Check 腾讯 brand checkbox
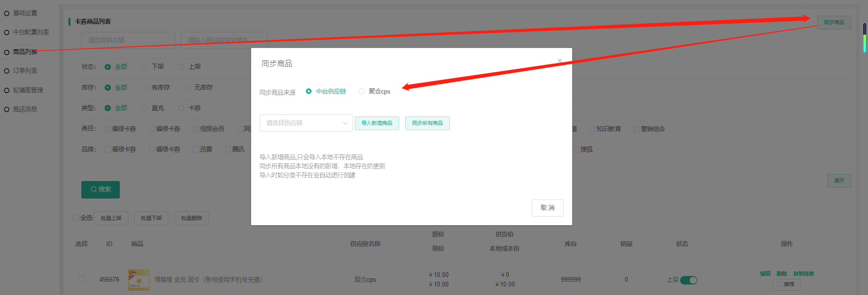This screenshot has height=295, width=868. (x=228, y=149)
